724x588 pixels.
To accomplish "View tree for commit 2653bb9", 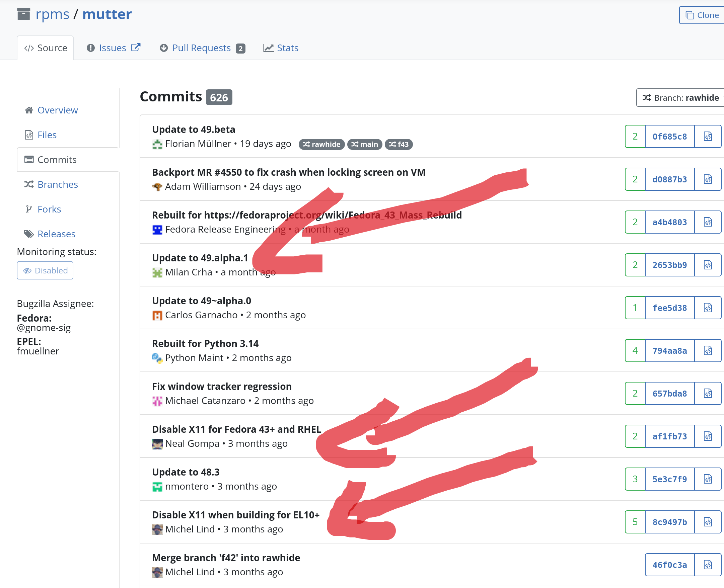I will [708, 265].
